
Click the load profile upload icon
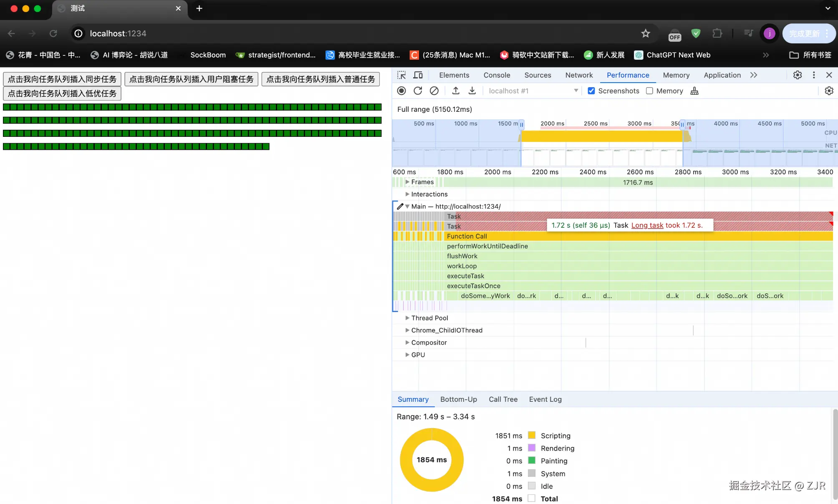click(456, 91)
